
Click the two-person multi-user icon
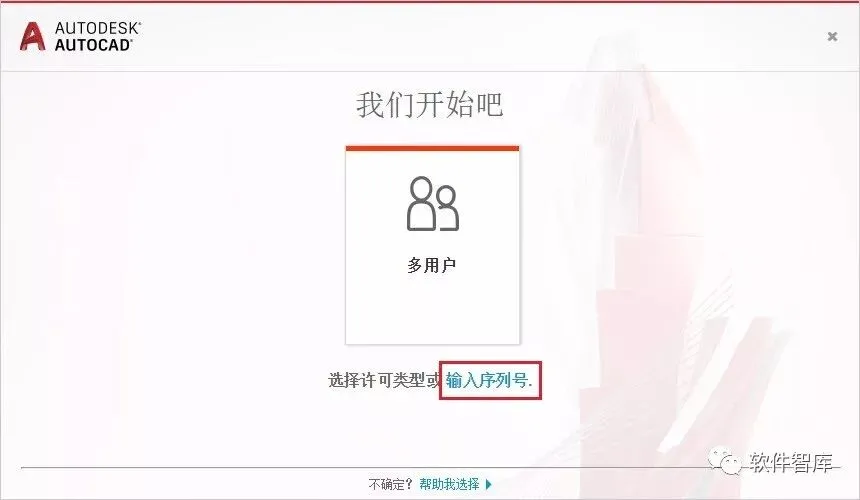pyautogui.click(x=433, y=203)
